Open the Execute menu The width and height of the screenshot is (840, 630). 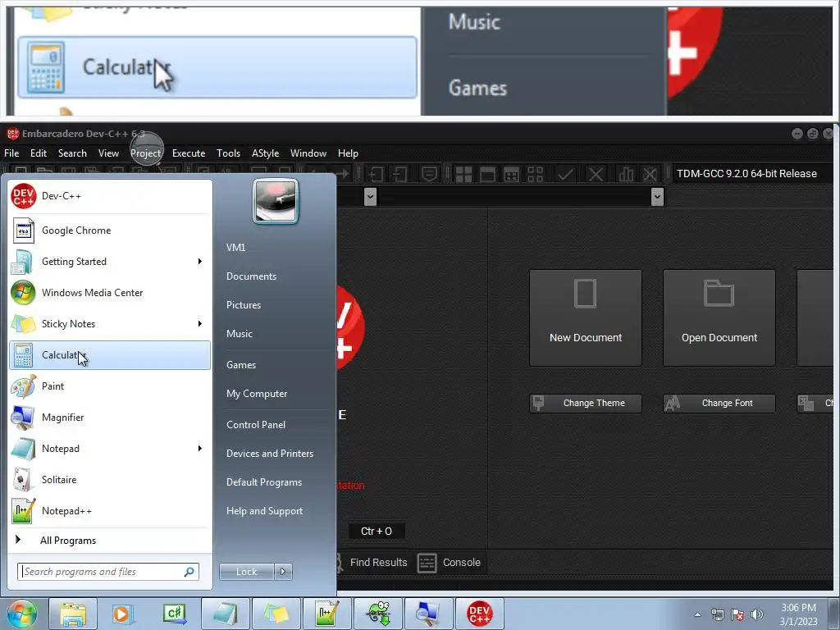point(189,153)
